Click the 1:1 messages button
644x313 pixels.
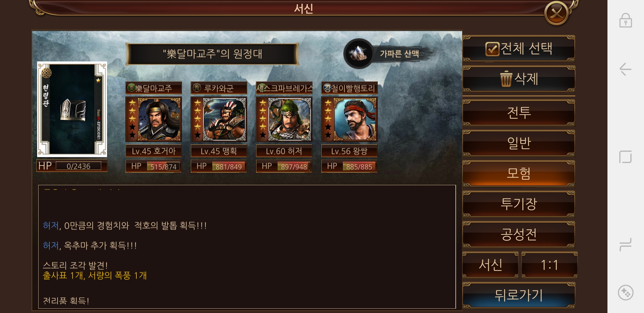point(549,265)
